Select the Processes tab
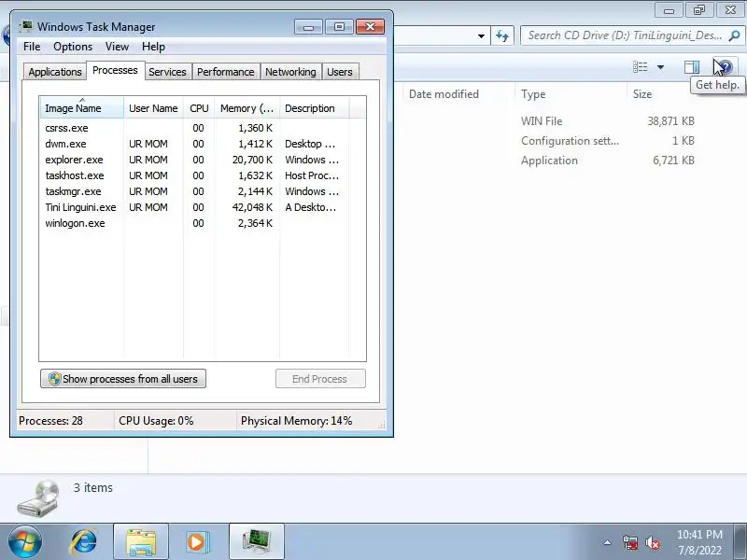The image size is (747, 560). [115, 71]
